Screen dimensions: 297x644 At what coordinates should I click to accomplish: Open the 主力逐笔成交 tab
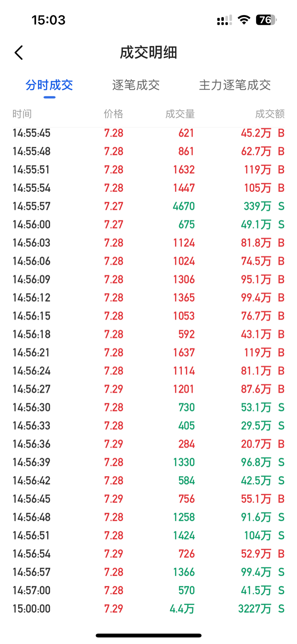click(235, 85)
